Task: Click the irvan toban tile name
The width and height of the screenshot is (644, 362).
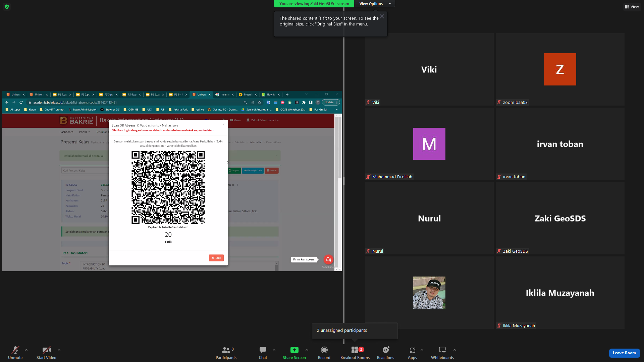Action: (560, 144)
